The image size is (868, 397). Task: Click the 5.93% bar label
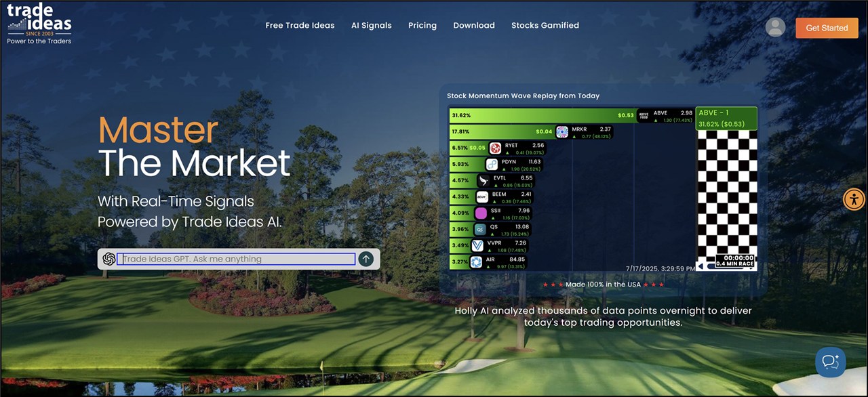[460, 164]
